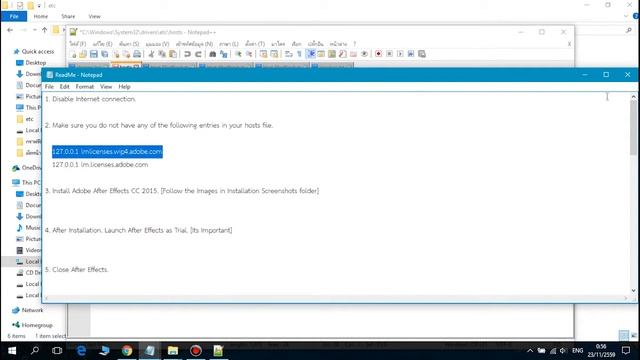Click Print icon in Notepad++ toolbar
This screenshot has width=640, height=360.
(x=137, y=54)
